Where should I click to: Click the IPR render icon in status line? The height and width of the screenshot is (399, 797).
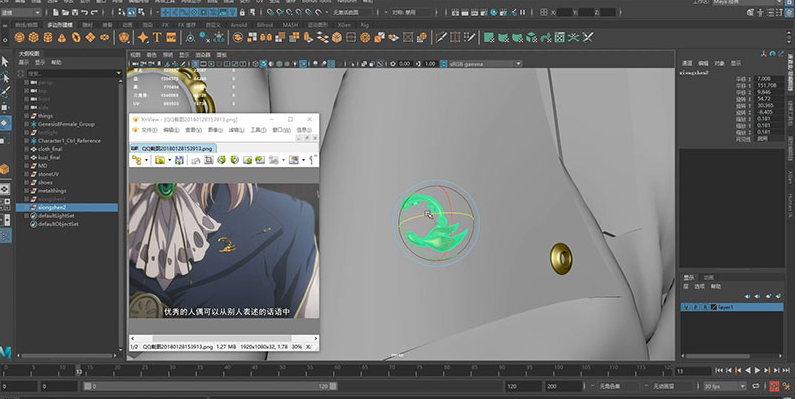[x=475, y=12]
